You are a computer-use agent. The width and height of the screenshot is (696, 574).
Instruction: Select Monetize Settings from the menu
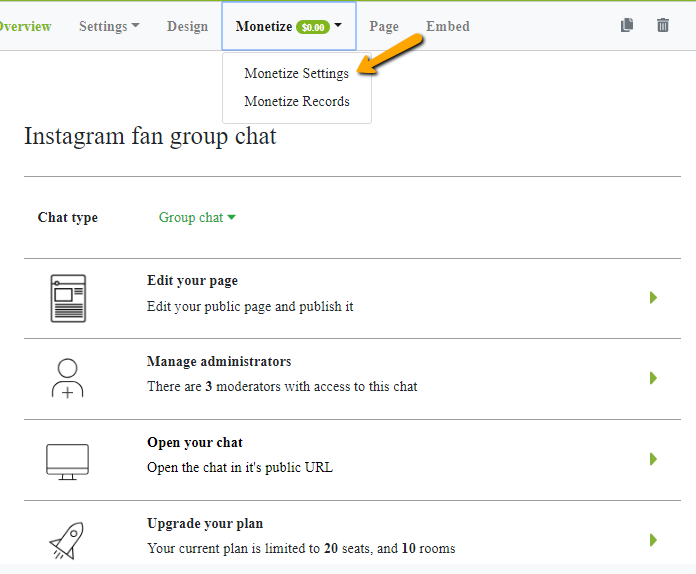click(x=296, y=74)
